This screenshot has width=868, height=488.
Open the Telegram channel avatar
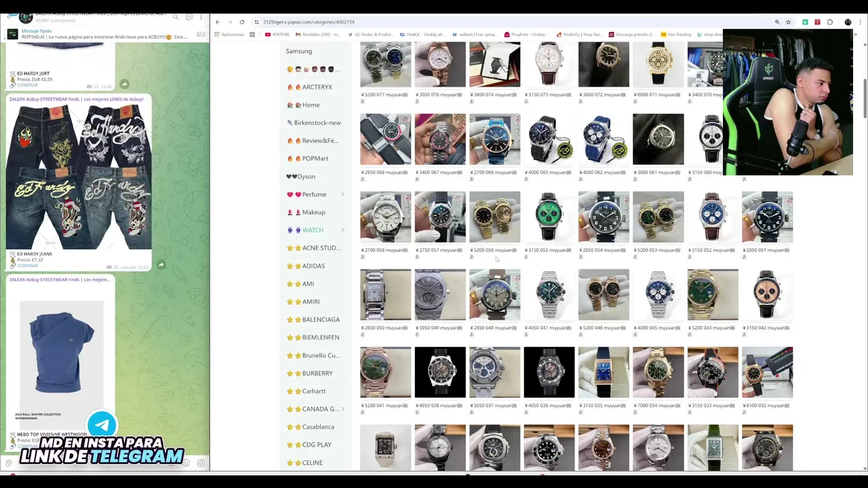(x=26, y=16)
